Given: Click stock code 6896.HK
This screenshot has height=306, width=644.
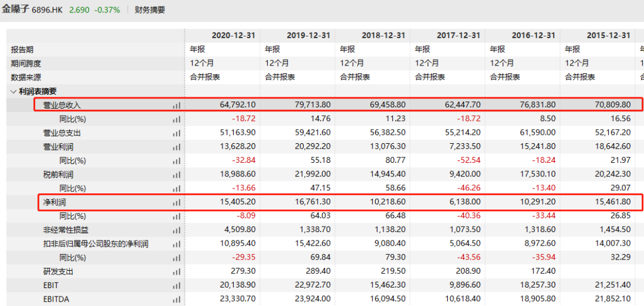Looking at the screenshot, I should click(47, 10).
